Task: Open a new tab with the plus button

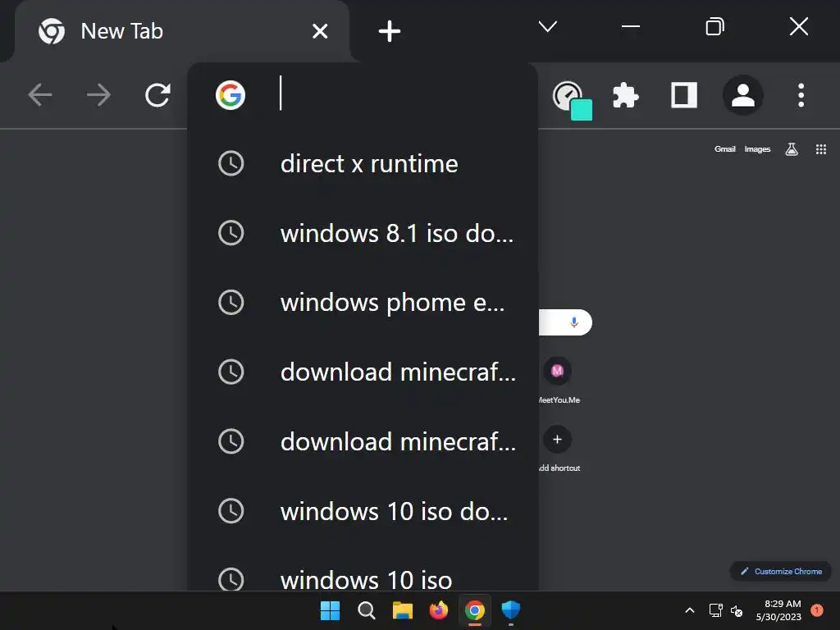Action: click(390, 31)
